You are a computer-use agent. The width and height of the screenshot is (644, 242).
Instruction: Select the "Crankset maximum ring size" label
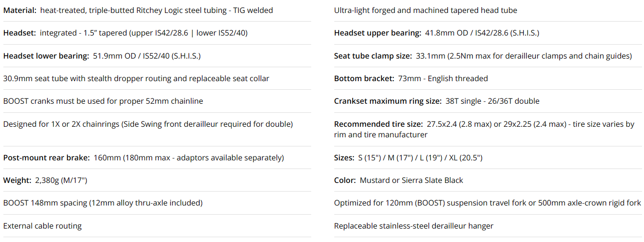(387, 101)
